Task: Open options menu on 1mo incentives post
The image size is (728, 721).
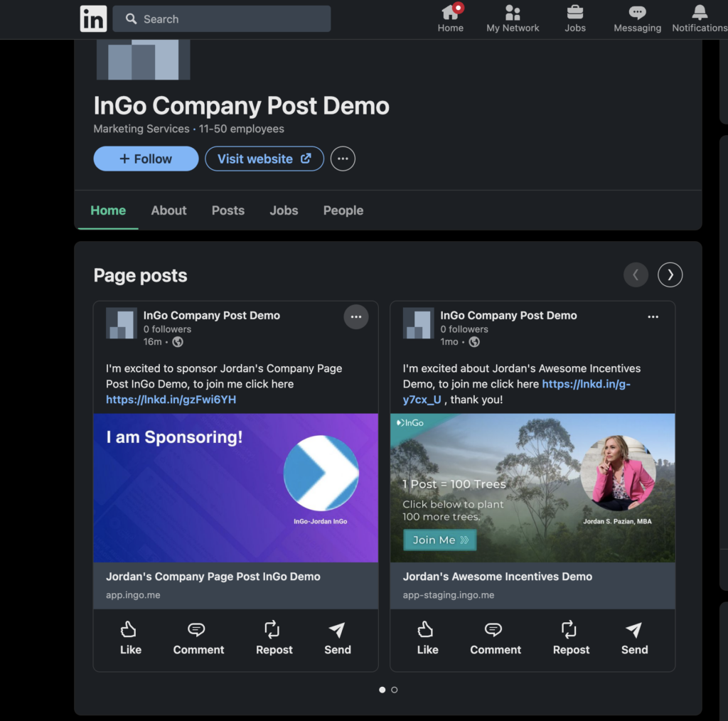Action: [x=653, y=316]
